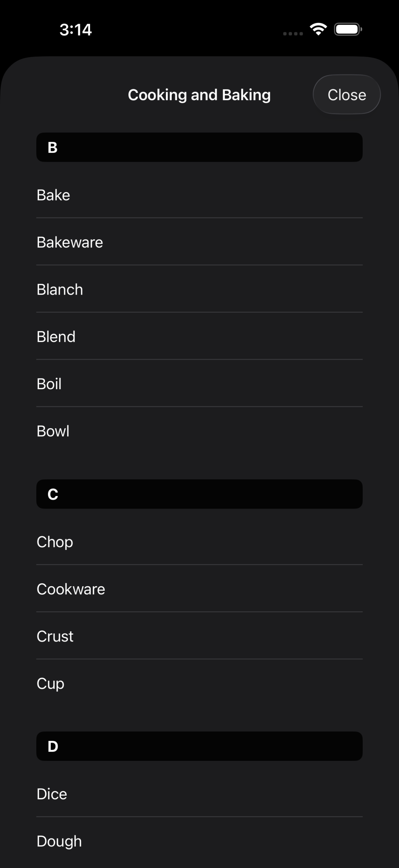
Task: Tap the C section header
Action: [x=199, y=494]
